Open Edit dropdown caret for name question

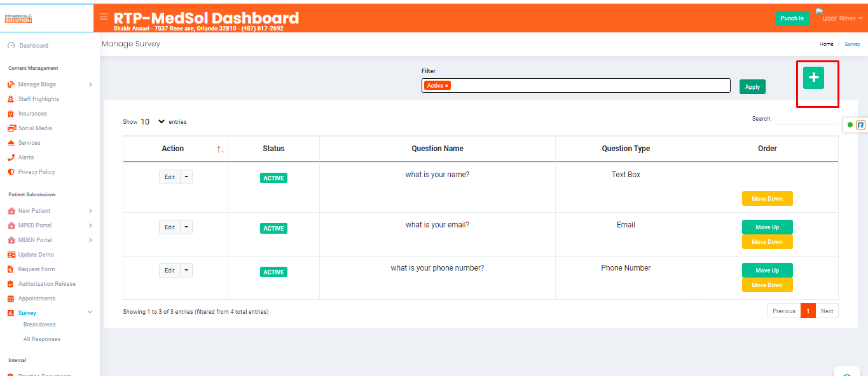pyautogui.click(x=186, y=177)
